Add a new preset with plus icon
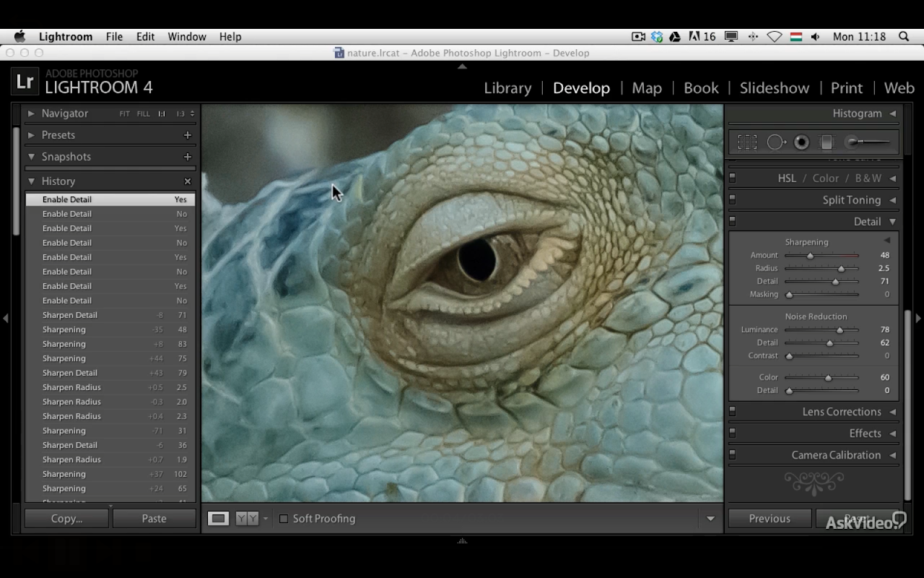The height and width of the screenshot is (578, 924). pyautogui.click(x=188, y=135)
